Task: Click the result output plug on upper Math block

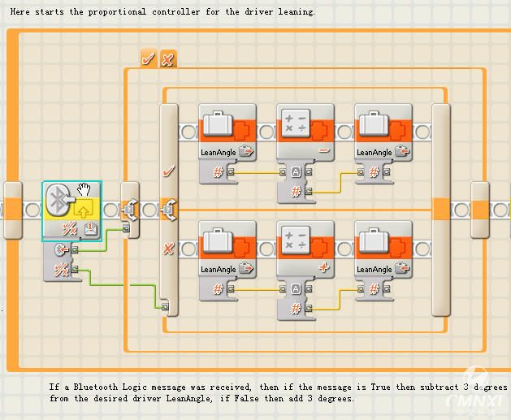Action: [309, 192]
